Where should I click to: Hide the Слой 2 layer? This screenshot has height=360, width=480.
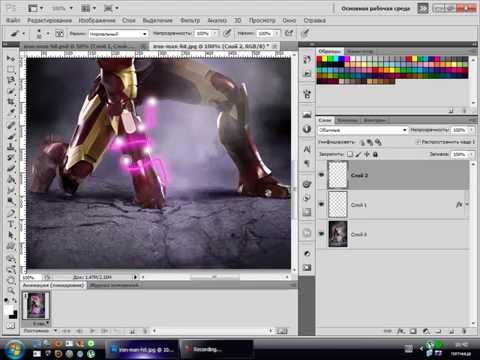321,175
